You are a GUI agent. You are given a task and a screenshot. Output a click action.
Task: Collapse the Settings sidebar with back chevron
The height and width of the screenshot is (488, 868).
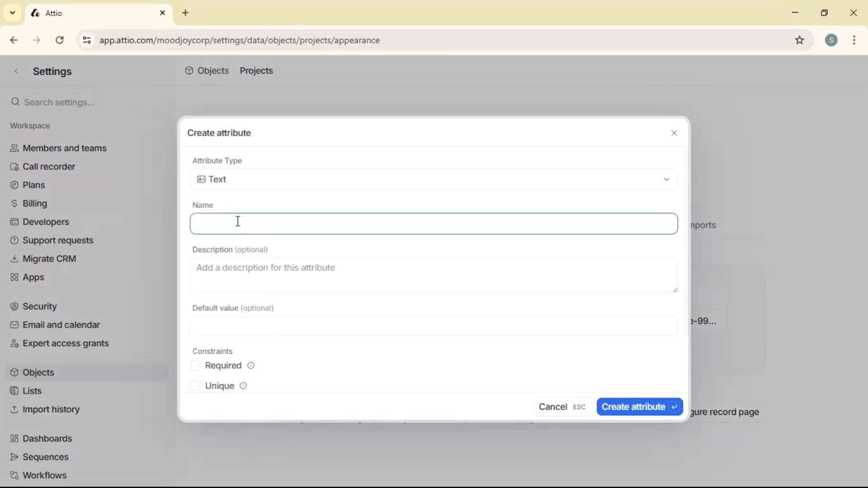(x=16, y=71)
